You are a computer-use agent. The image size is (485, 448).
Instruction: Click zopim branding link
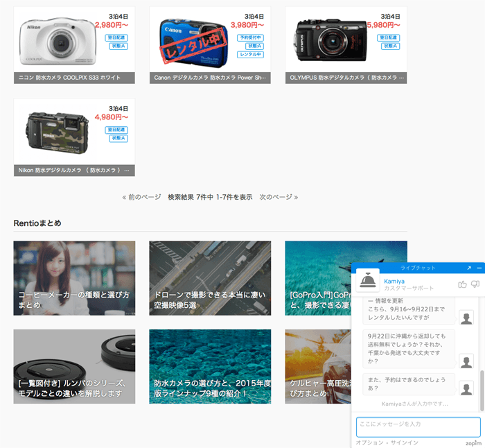click(x=473, y=443)
